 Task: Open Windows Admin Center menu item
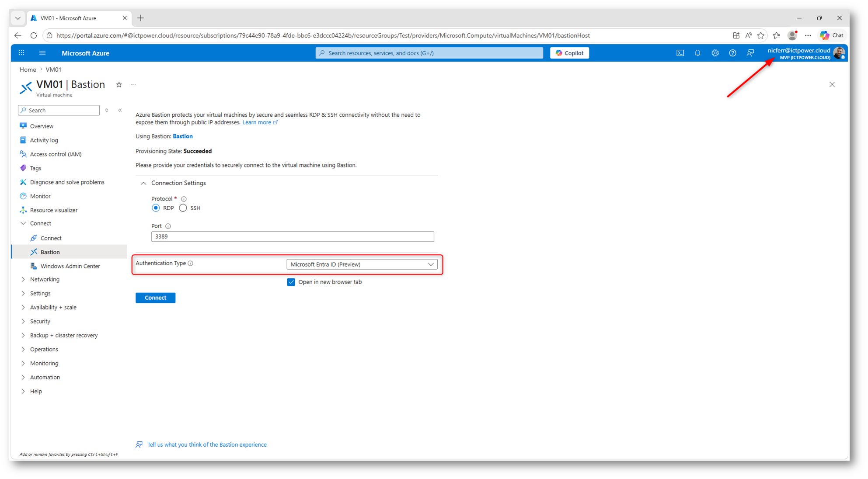coord(70,266)
